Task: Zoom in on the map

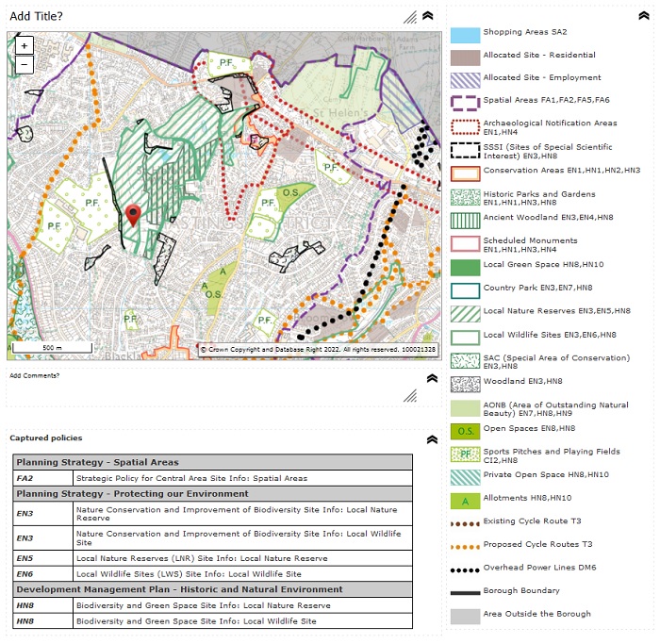Action: click(x=24, y=45)
